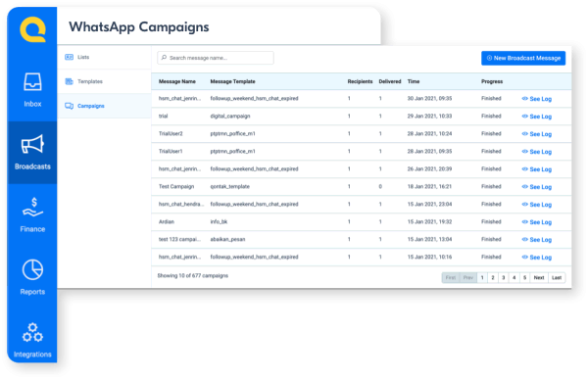Screen dimensions: 588x379
Task: Click the Lists menu icon
Action: (x=69, y=57)
